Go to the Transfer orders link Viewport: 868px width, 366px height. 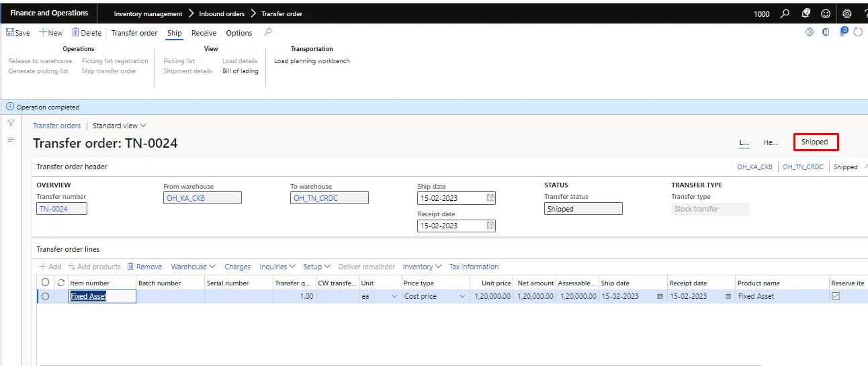click(x=57, y=126)
